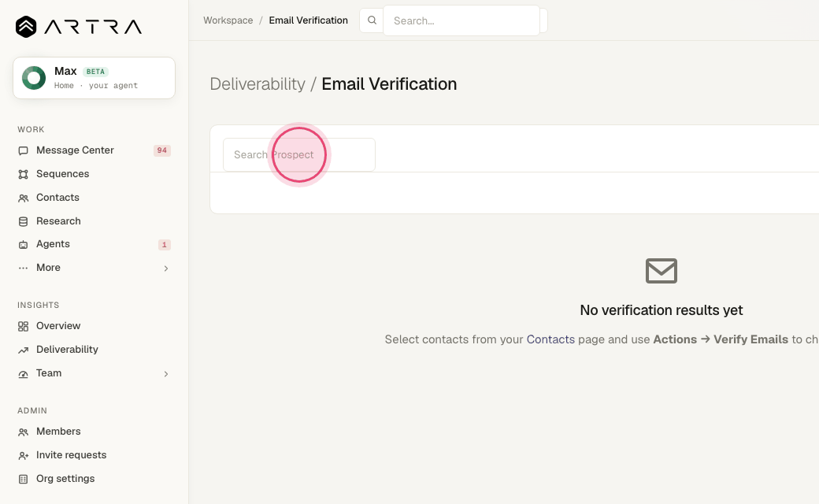Click the BETA badge next to Max
Image resolution: width=819 pixels, height=504 pixels.
(x=95, y=72)
